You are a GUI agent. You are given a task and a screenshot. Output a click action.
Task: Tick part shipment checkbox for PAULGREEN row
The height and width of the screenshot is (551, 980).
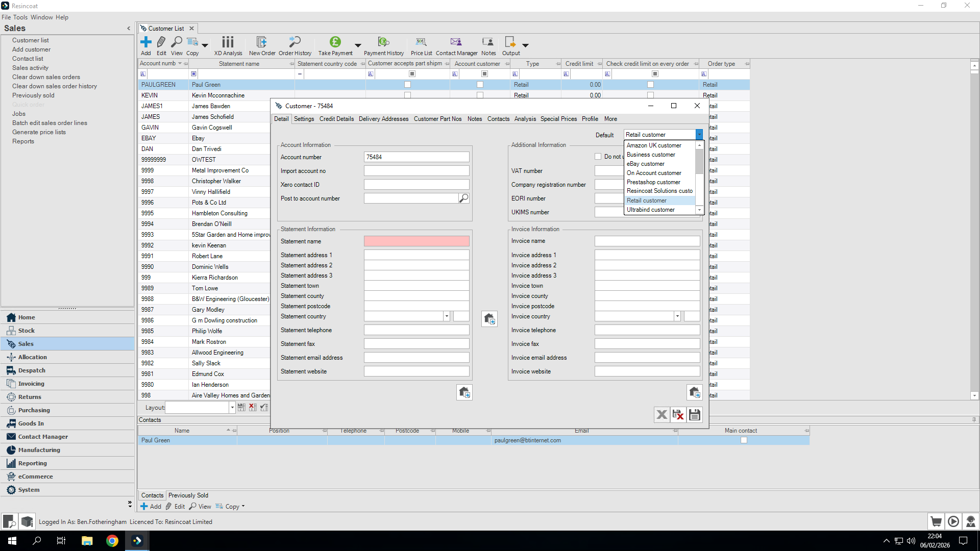pyautogui.click(x=407, y=85)
